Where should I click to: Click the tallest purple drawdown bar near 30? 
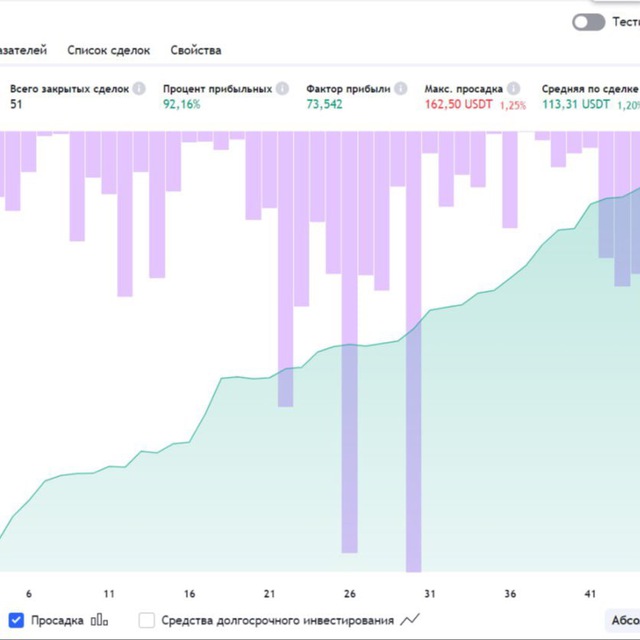pos(413,351)
